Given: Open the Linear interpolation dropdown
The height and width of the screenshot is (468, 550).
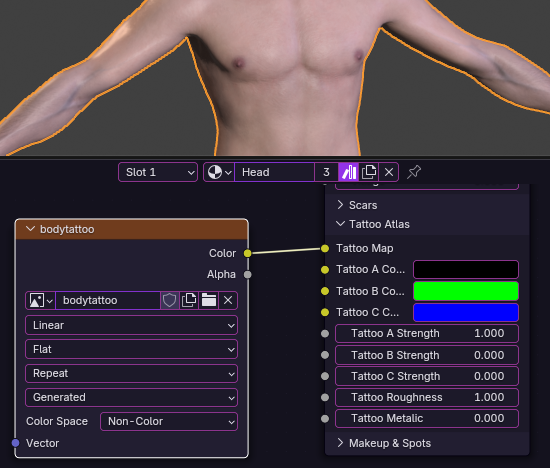Looking at the screenshot, I should [132, 325].
